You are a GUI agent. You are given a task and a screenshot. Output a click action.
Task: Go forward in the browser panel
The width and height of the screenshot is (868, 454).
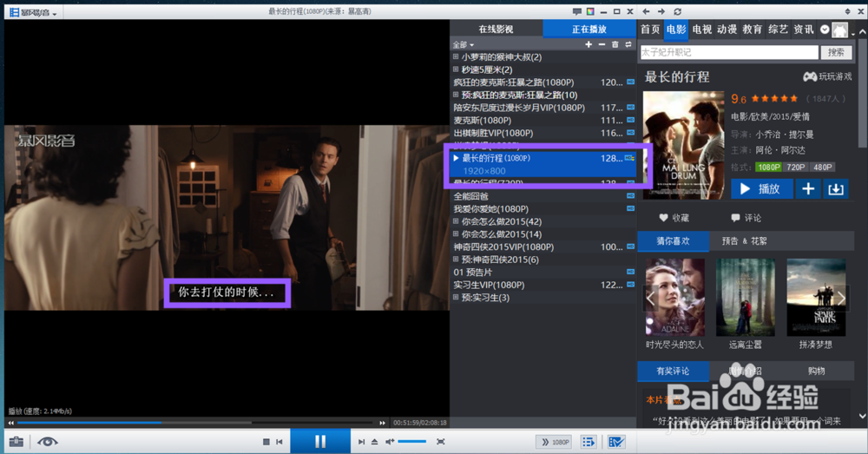[x=661, y=11]
